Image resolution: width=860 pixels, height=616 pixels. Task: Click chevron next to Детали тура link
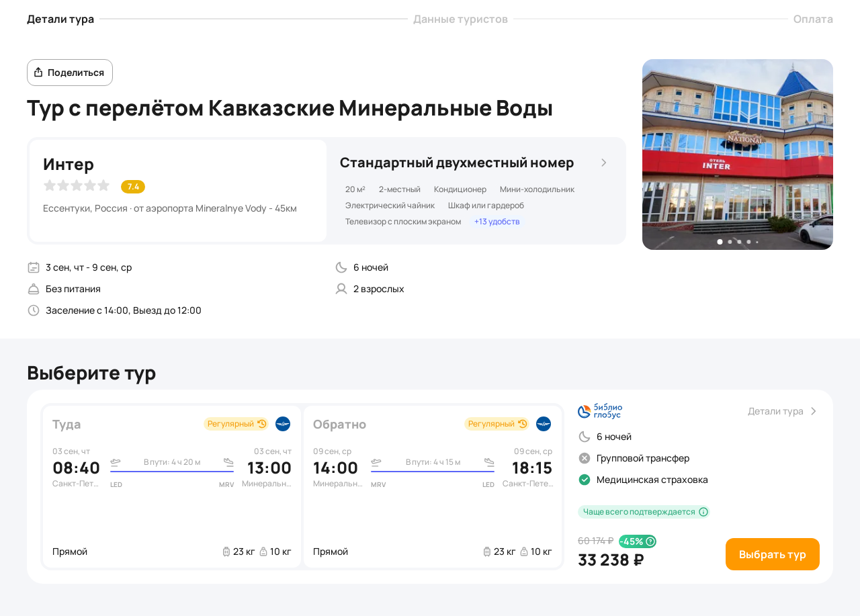point(813,411)
